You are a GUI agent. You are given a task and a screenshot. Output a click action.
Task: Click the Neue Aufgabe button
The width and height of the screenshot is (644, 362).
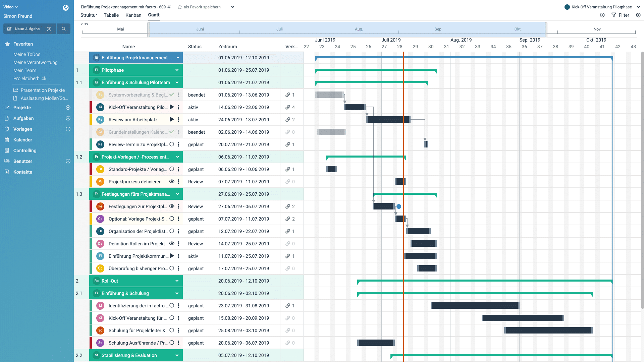(x=30, y=29)
